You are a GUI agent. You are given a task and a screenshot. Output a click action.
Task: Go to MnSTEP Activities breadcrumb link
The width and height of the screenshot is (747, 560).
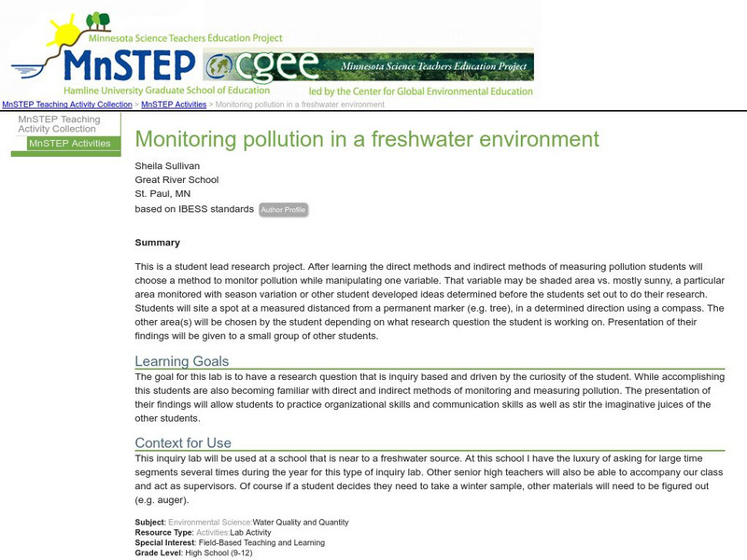point(174,105)
